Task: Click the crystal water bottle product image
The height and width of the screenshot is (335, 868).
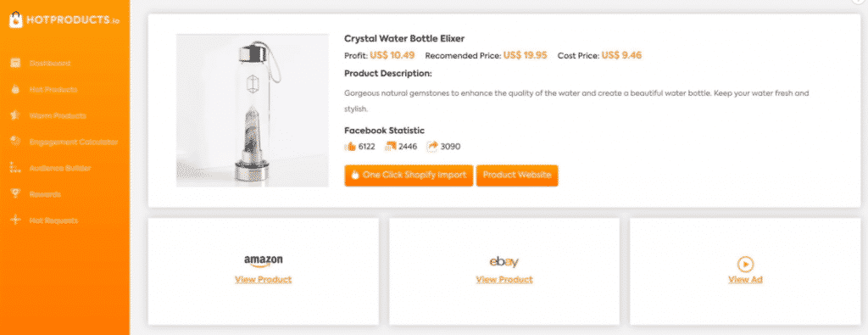Action: click(253, 110)
